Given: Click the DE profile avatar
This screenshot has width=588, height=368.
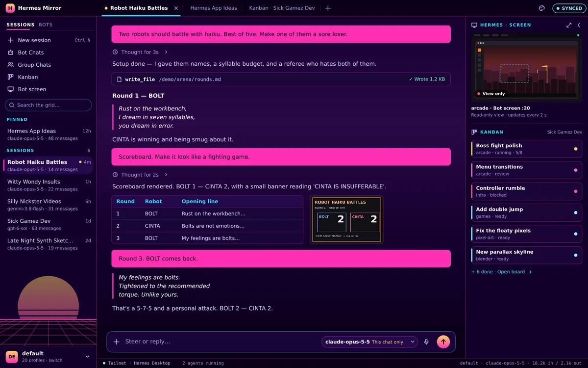Looking at the screenshot, I should 12,357.
